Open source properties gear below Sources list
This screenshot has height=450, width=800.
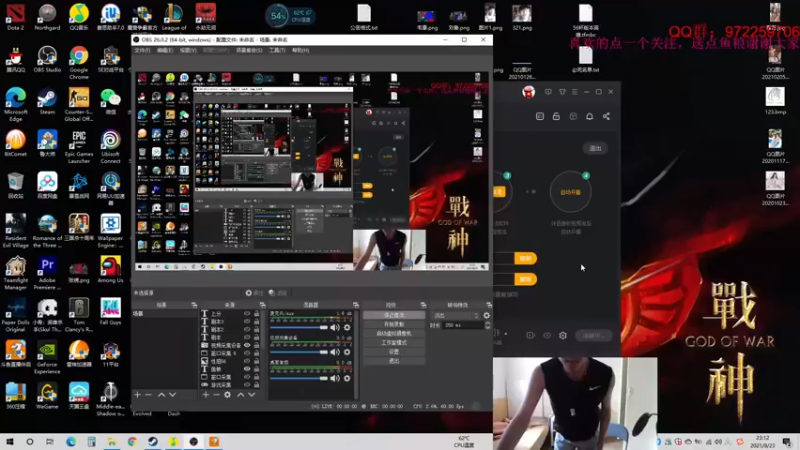[x=228, y=394]
